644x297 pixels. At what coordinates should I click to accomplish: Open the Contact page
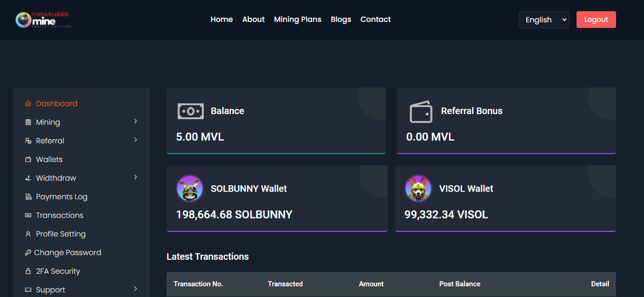[376, 20]
